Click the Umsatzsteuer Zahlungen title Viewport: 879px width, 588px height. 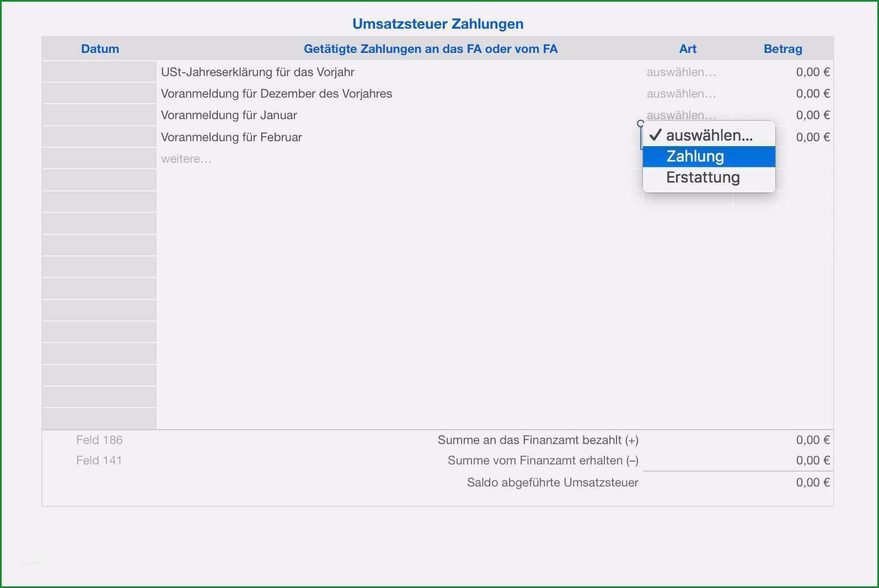tap(438, 24)
